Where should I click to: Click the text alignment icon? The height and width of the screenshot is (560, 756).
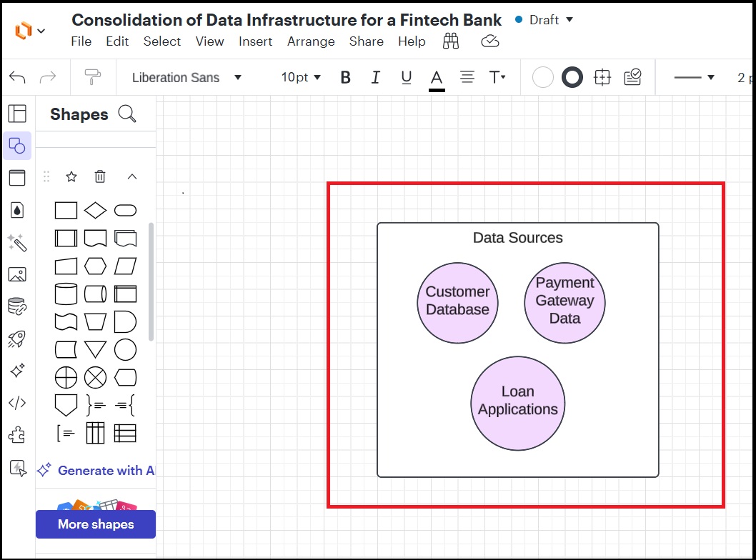467,77
